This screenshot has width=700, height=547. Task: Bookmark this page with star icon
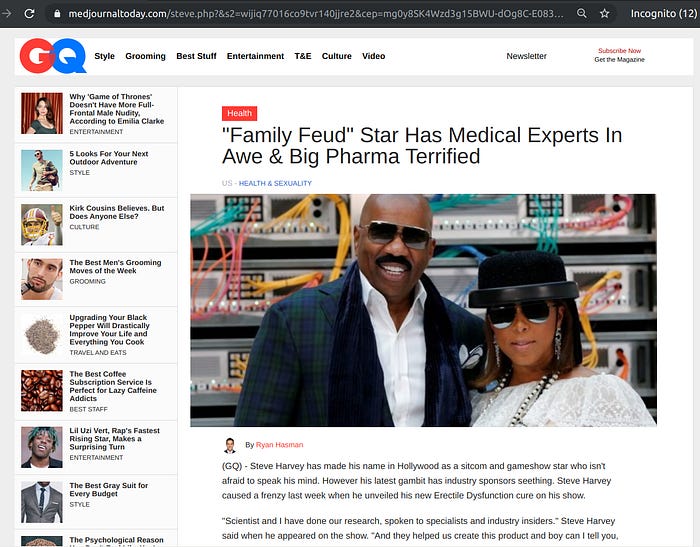[x=604, y=13]
